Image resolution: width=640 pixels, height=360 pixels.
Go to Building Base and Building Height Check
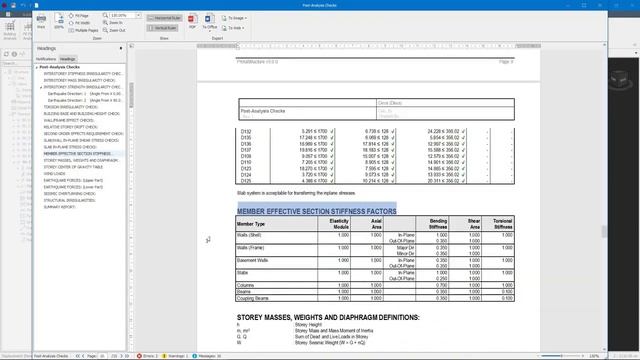[x=82, y=114]
